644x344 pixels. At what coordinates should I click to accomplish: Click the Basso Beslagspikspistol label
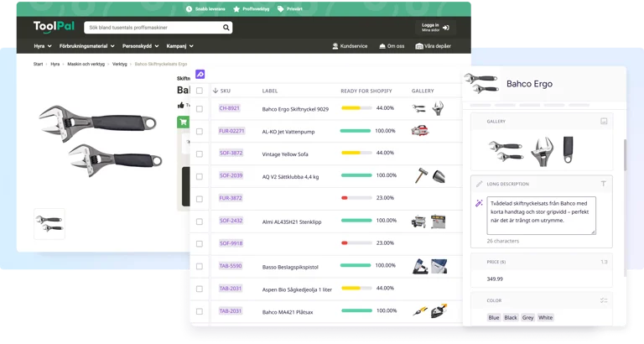click(x=290, y=267)
